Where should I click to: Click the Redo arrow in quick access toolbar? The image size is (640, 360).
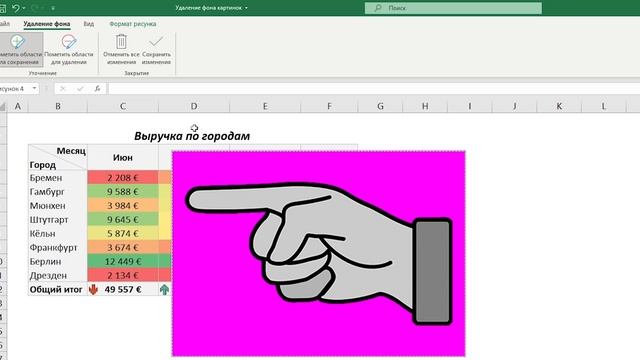pos(35,8)
